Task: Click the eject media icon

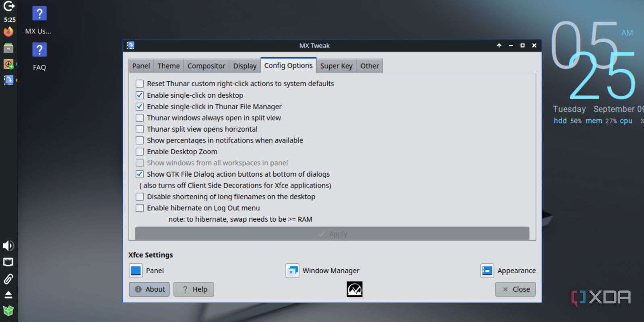Action: [8, 295]
